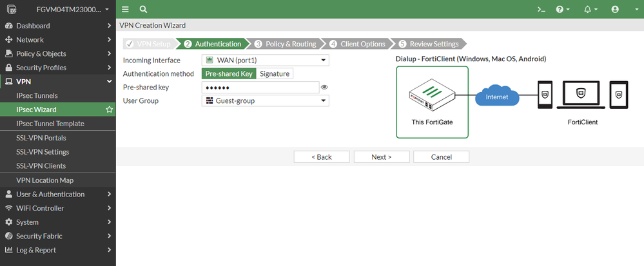Click the Log & Report chart icon
This screenshot has width=644, height=266.
click(x=8, y=250)
